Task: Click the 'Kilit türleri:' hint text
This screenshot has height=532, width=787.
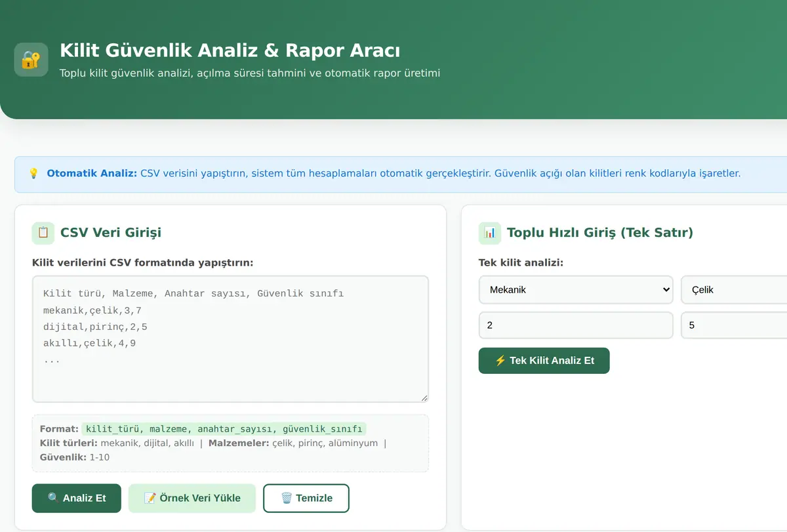Action: click(69, 443)
